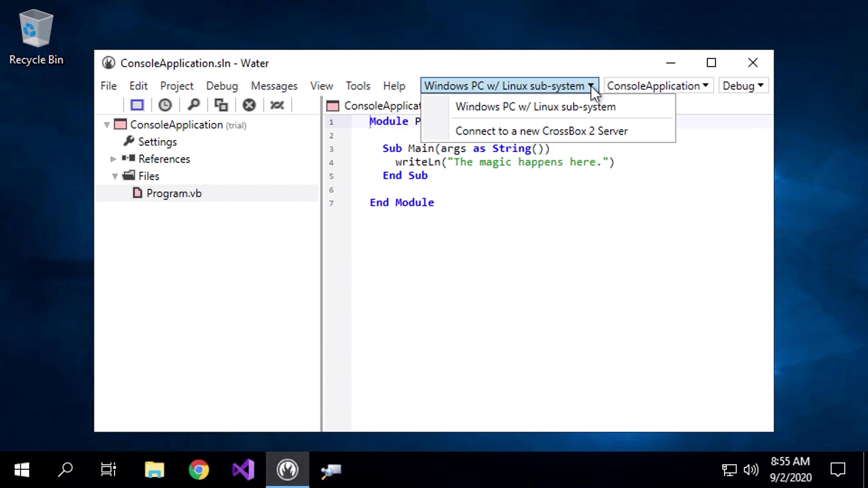
Task: Open Task View in the taskbar
Action: pos(108,470)
